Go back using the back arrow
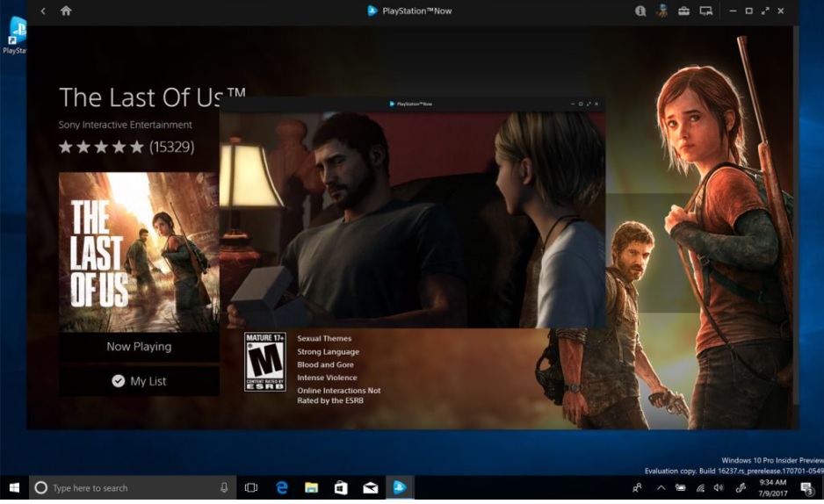Image resolution: width=824 pixels, height=504 pixels. coord(44,11)
